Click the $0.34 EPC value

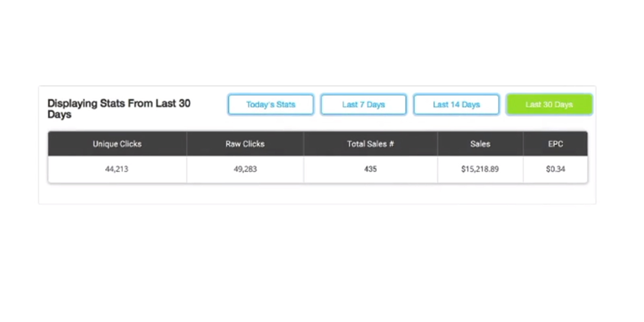click(x=555, y=169)
